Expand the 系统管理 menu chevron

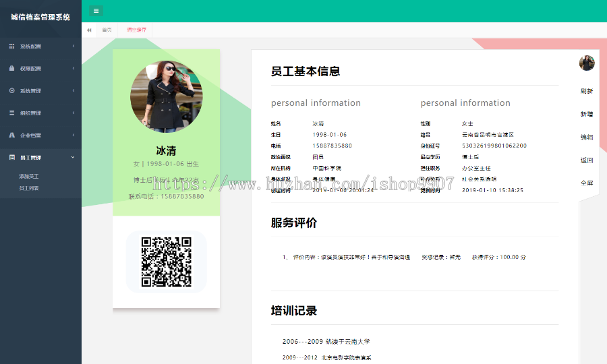73,90
